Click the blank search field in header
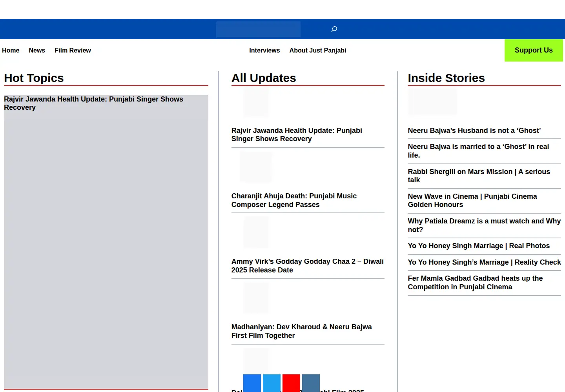 pos(258,29)
